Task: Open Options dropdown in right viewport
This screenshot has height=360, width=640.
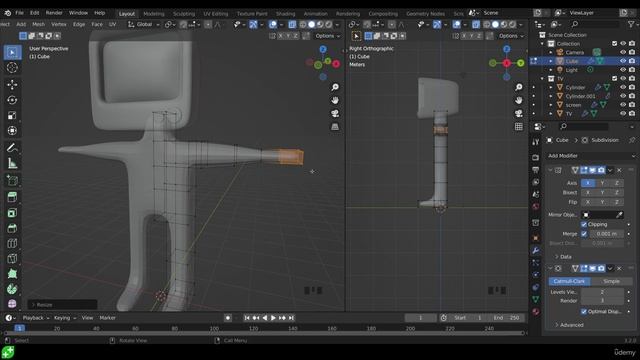Action: pos(511,36)
